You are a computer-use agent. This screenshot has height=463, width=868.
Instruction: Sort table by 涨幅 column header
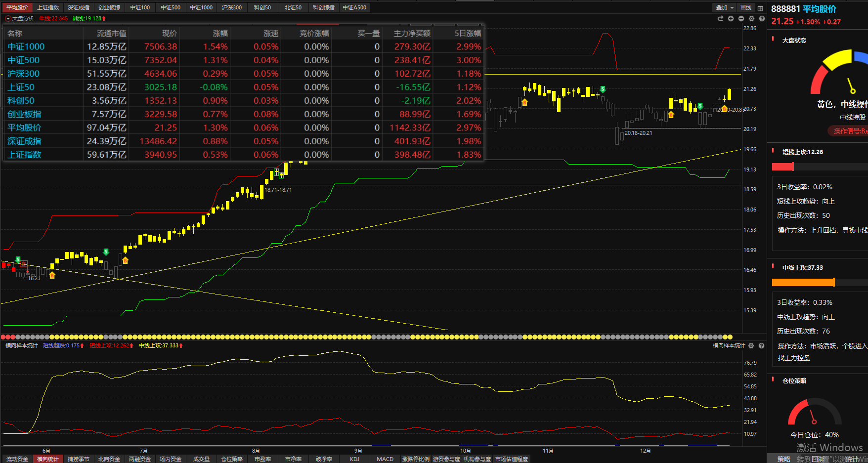(220, 33)
